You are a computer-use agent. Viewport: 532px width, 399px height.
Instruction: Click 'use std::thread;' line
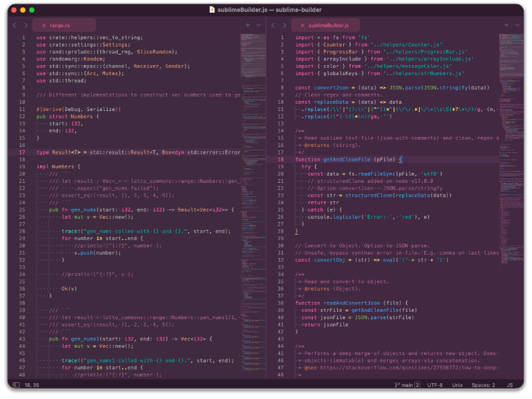click(x=61, y=80)
